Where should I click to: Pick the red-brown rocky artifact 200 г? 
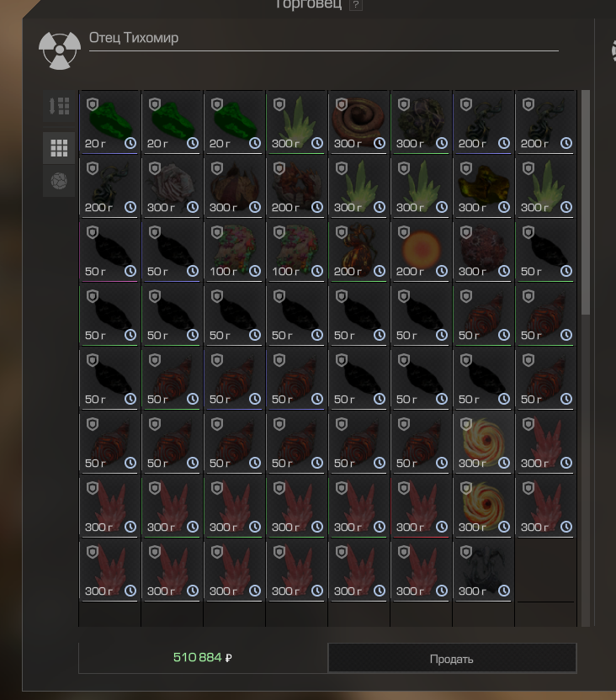click(x=296, y=186)
